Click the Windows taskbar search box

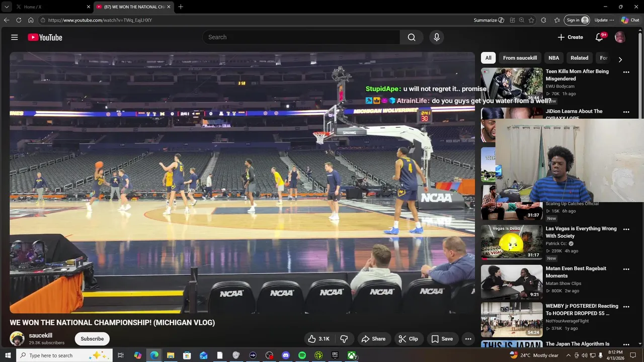tap(64, 355)
